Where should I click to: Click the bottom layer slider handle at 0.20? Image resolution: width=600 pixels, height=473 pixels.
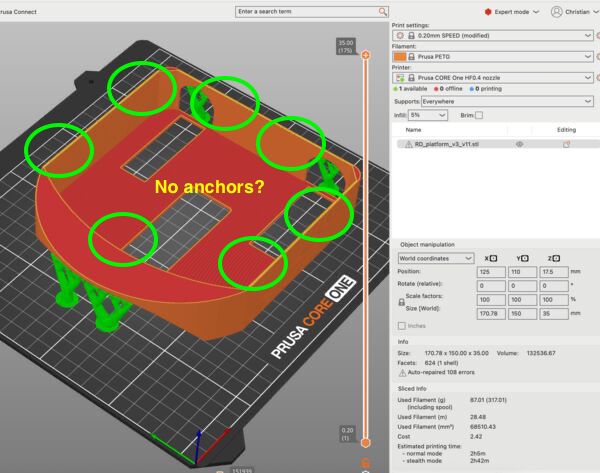(365, 443)
